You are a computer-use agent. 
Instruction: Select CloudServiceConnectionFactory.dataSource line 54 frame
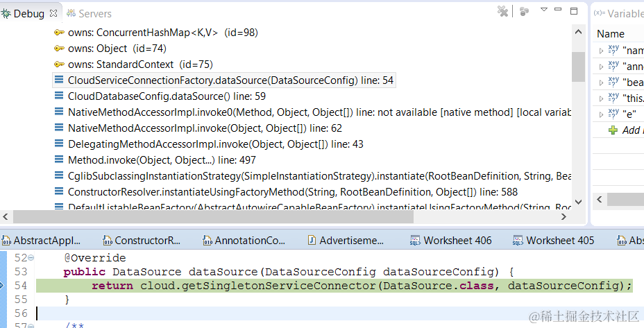click(224, 80)
